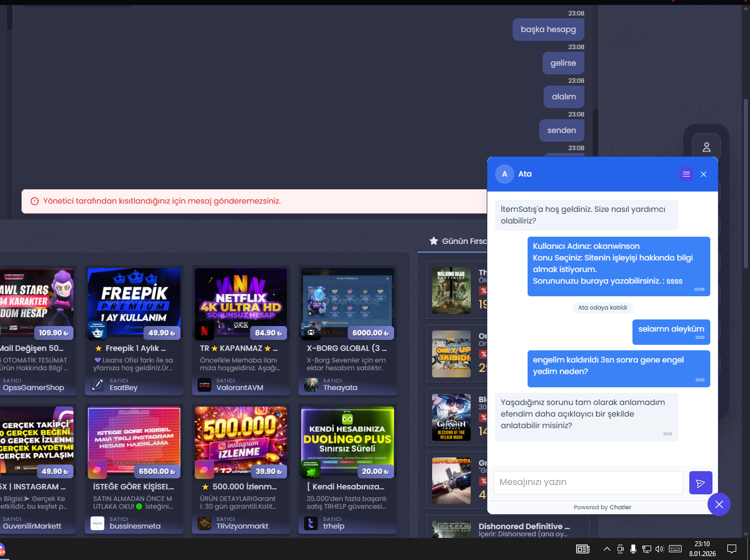
Task: Open the Windows notification center
Action: [732, 549]
